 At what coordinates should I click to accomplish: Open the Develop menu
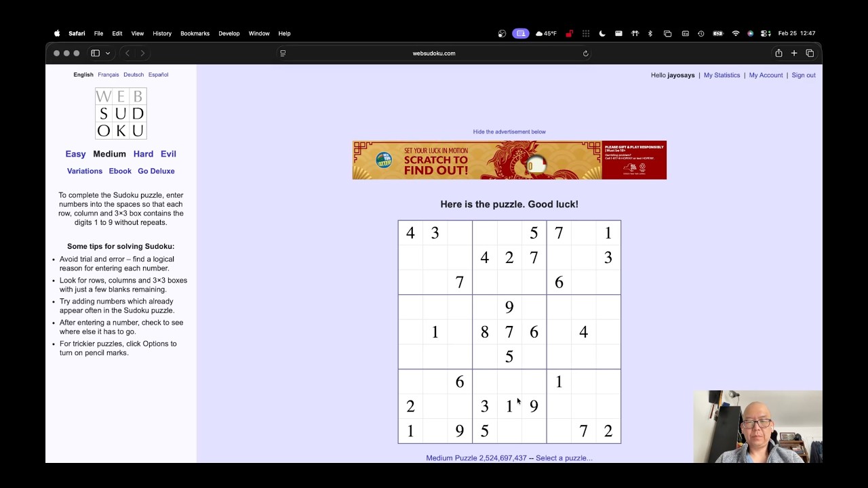coord(229,33)
